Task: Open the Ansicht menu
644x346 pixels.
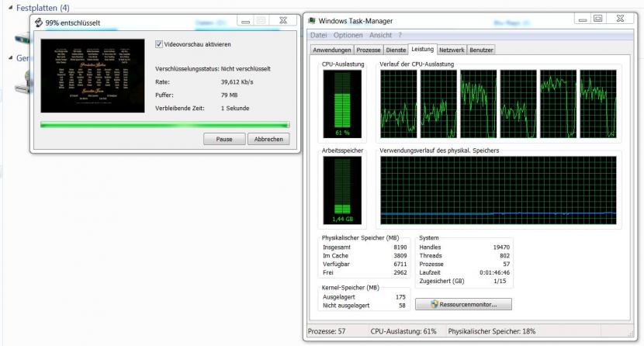Action: (x=381, y=35)
